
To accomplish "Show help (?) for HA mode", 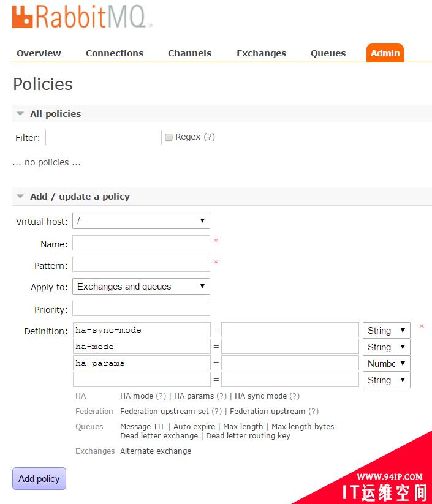I will 161,396.
